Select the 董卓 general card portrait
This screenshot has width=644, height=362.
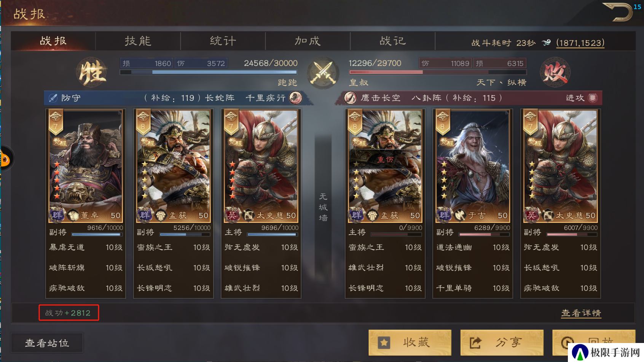(86, 166)
